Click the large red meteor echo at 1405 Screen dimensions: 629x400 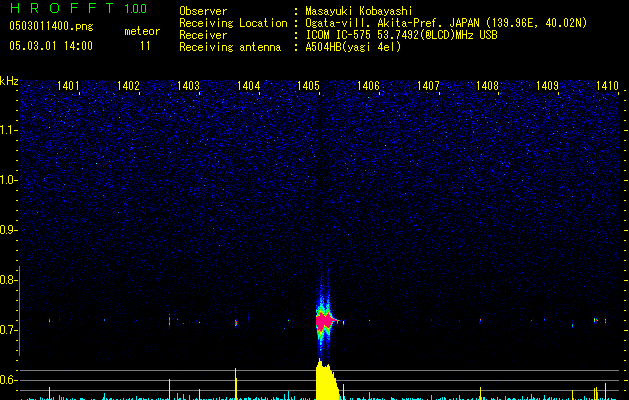[x=325, y=321]
